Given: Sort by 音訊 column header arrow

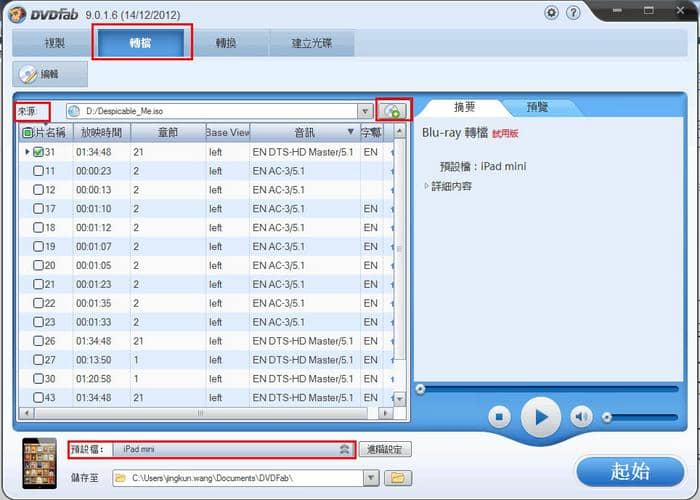Looking at the screenshot, I should [x=351, y=132].
